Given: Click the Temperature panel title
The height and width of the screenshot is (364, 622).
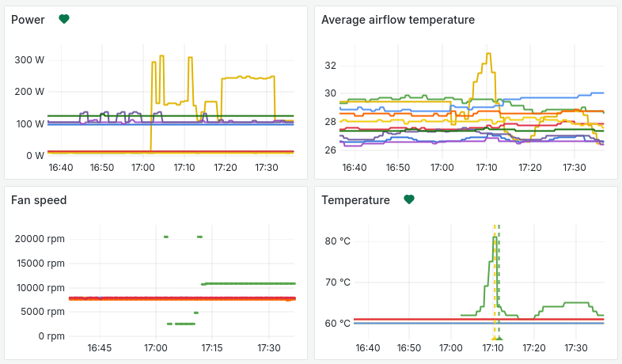Looking at the screenshot, I should 355,200.
